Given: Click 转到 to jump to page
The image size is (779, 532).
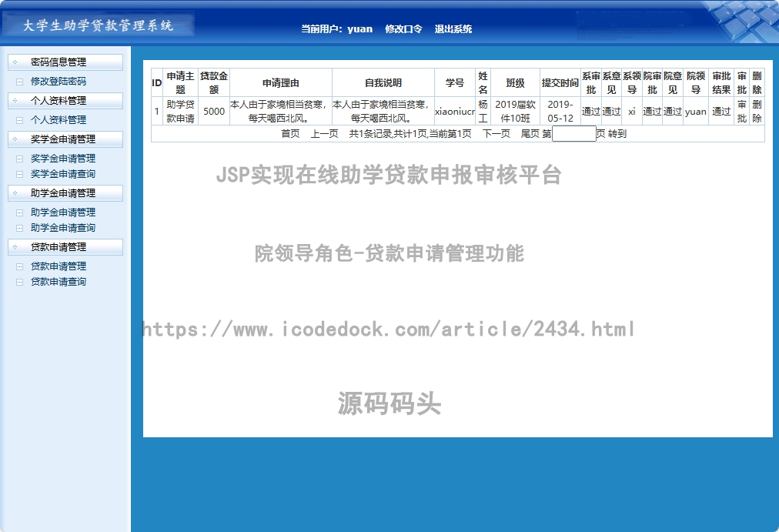Looking at the screenshot, I should (617, 134).
